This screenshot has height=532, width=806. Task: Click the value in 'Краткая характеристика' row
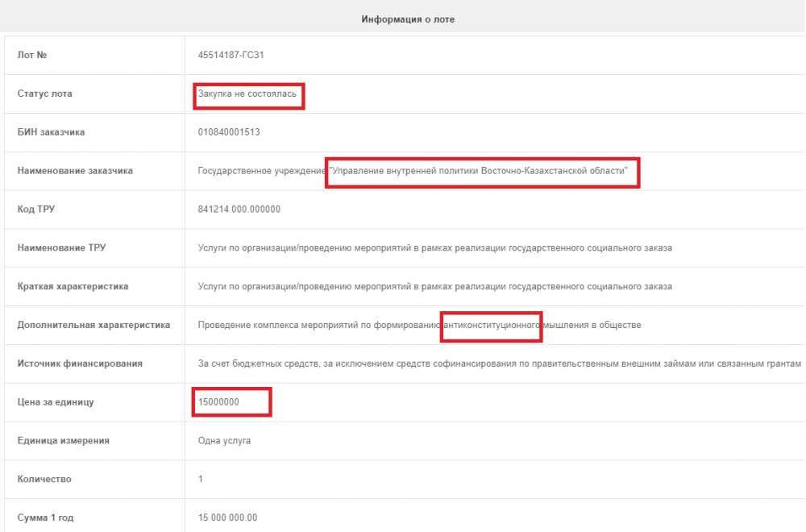[x=434, y=286]
